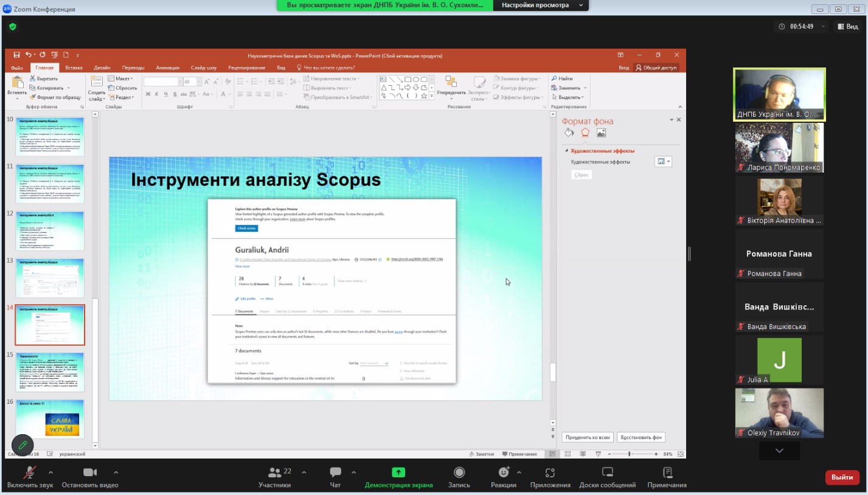Click Заметки notes in status bar
The image size is (868, 495).
coord(481,454)
